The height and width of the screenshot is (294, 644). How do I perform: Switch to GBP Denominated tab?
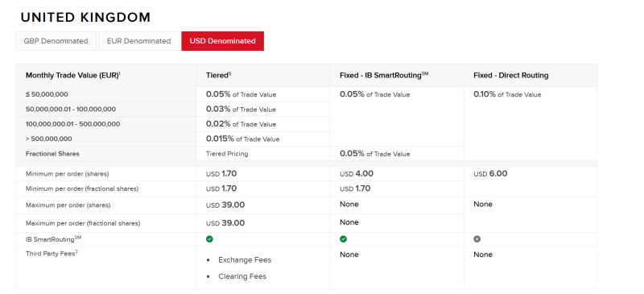[56, 41]
